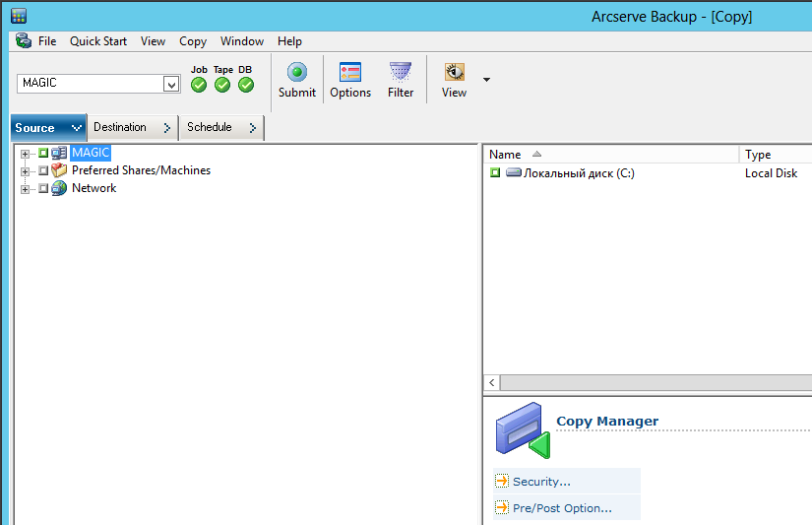Open the File menu
Screen dimensions: 812x525
click(x=47, y=41)
